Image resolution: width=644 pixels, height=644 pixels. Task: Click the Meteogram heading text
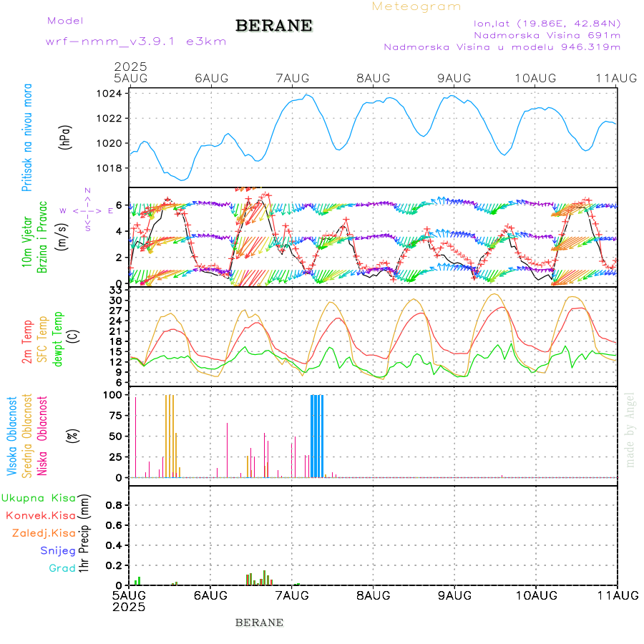(x=416, y=6)
